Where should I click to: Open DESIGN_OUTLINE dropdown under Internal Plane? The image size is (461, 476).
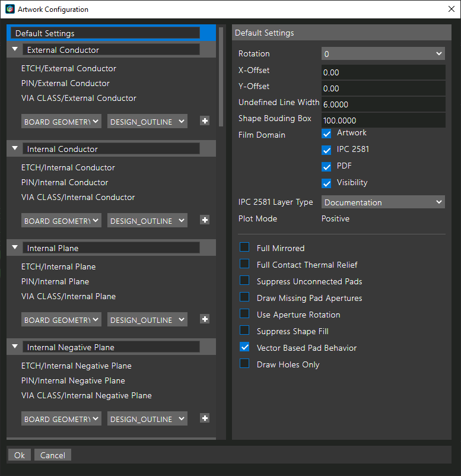[147, 320]
